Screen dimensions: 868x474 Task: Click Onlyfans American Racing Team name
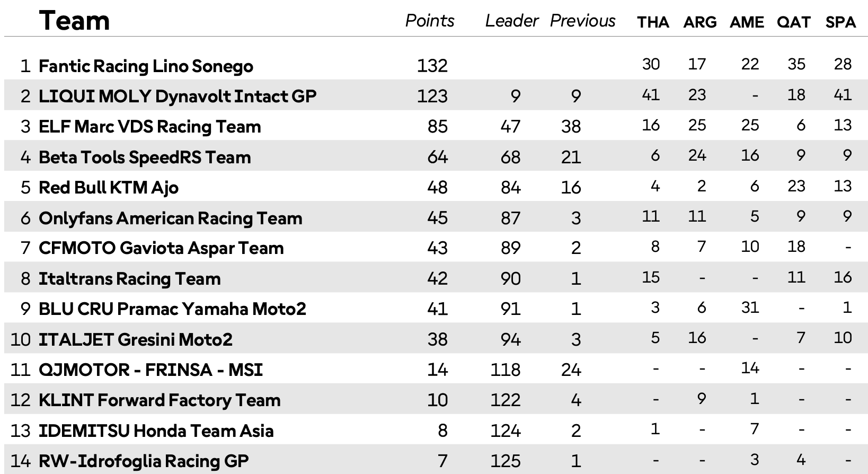click(170, 218)
